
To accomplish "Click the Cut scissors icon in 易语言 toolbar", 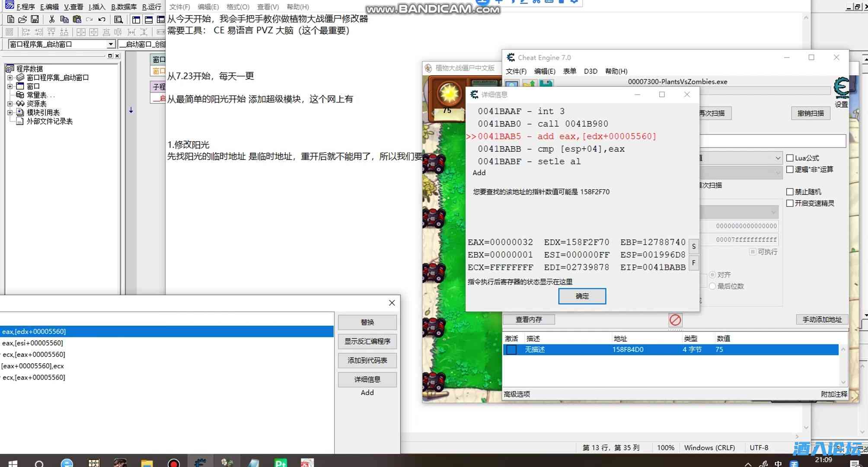I will pyautogui.click(x=51, y=19).
